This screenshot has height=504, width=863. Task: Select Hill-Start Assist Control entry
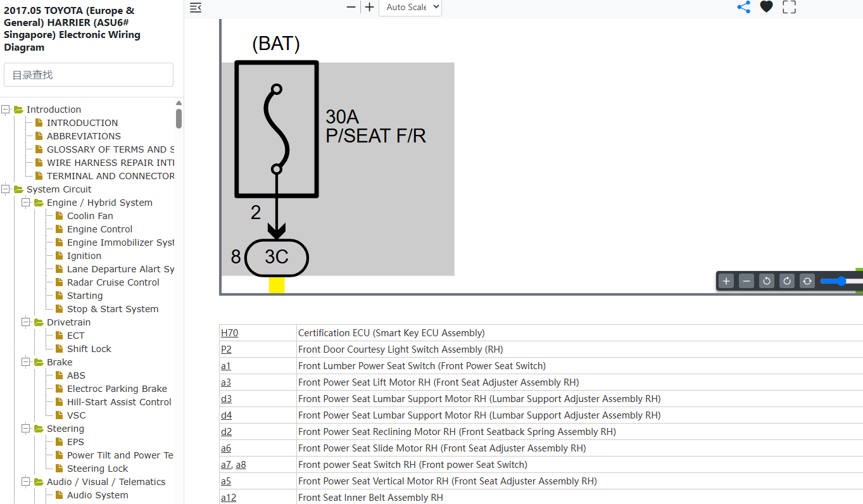click(x=119, y=402)
